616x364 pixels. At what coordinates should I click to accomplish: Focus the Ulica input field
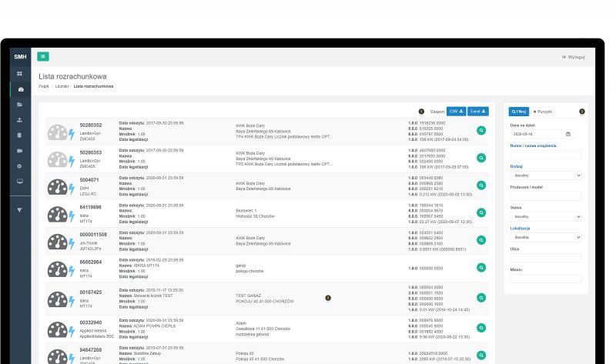tap(546, 258)
